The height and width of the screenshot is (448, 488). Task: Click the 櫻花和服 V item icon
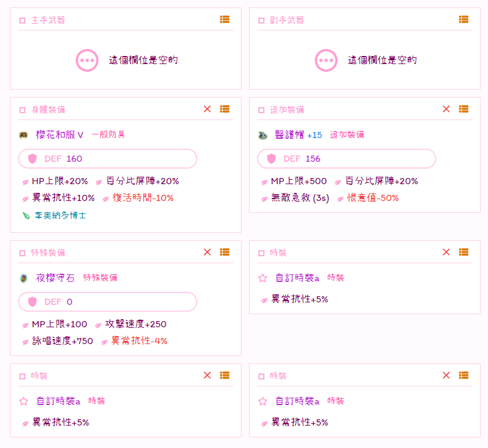[24, 135]
